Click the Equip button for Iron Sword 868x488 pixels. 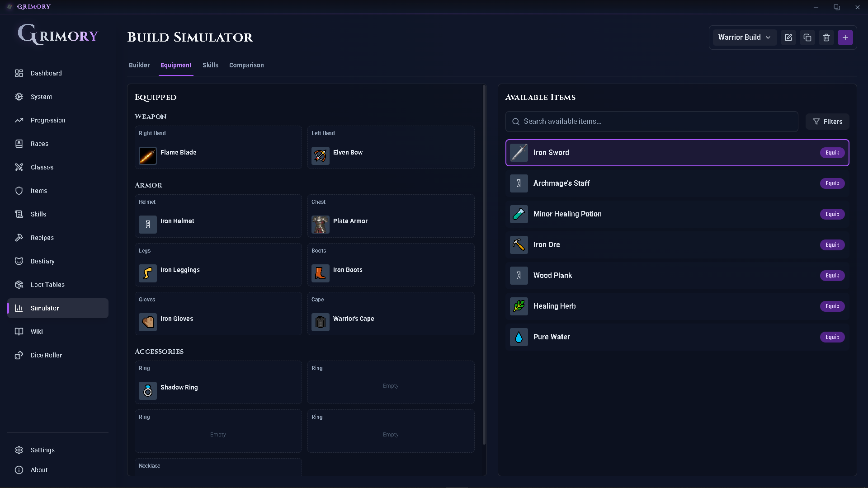(832, 153)
